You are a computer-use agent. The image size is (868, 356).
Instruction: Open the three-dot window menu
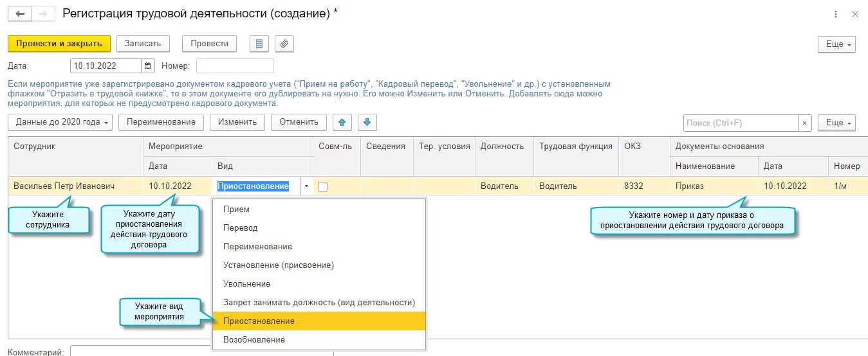pos(836,14)
